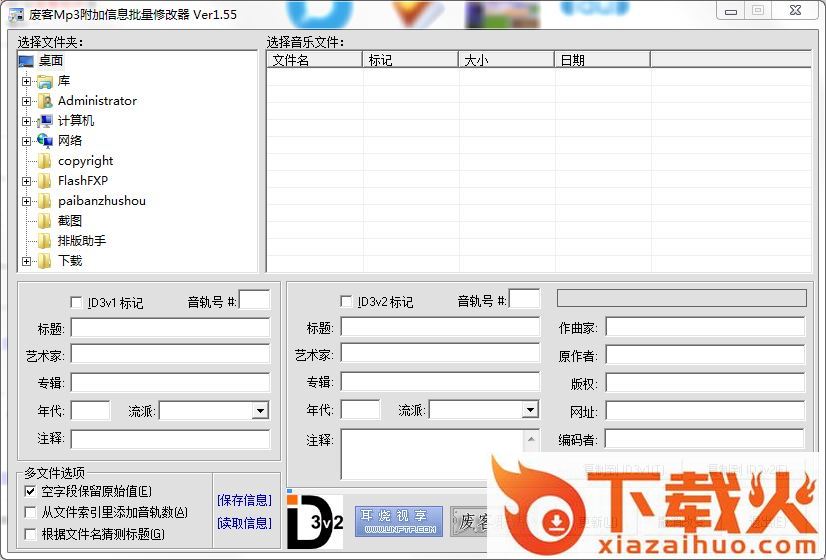Screen dimensions: 826x560
Task: Click the ID3v2 logo icon
Action: (x=314, y=521)
